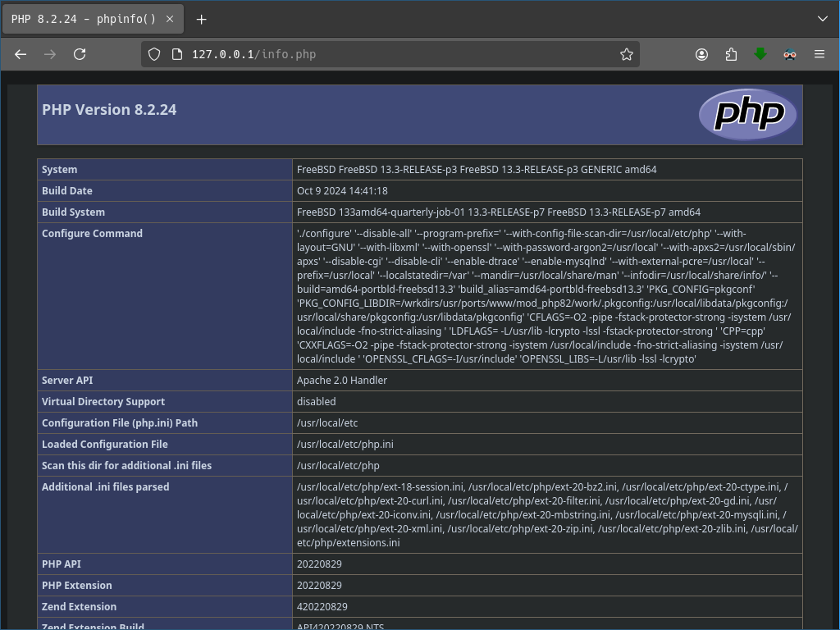This screenshot has width=840, height=630.
Task: Show site information page icon
Action: pyautogui.click(x=176, y=54)
